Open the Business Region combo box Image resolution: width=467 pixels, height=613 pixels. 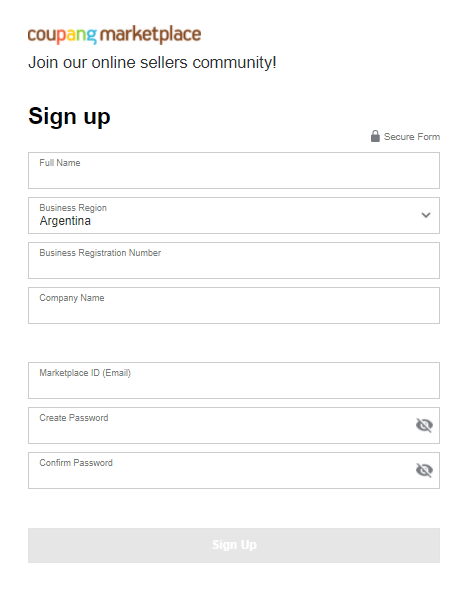pyautogui.click(x=234, y=215)
